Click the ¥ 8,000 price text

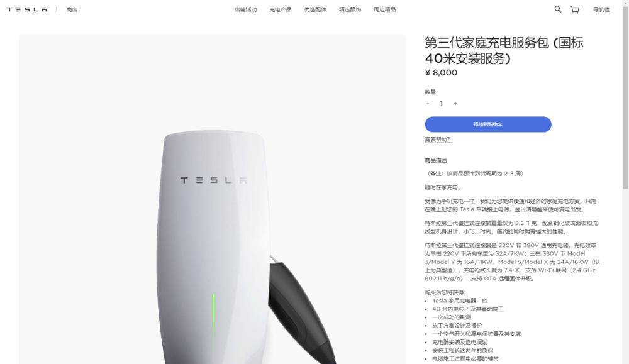[441, 73]
